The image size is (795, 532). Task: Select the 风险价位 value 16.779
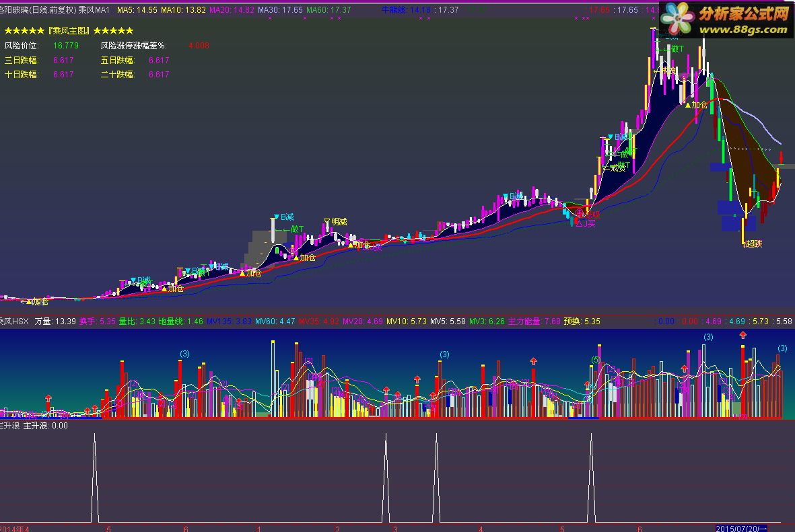click(x=66, y=46)
